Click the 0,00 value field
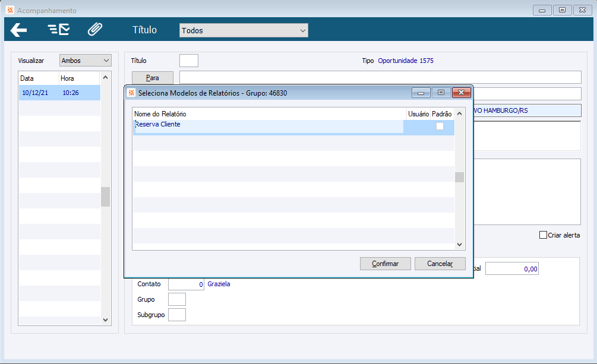The height and width of the screenshot is (364, 597). [x=512, y=269]
